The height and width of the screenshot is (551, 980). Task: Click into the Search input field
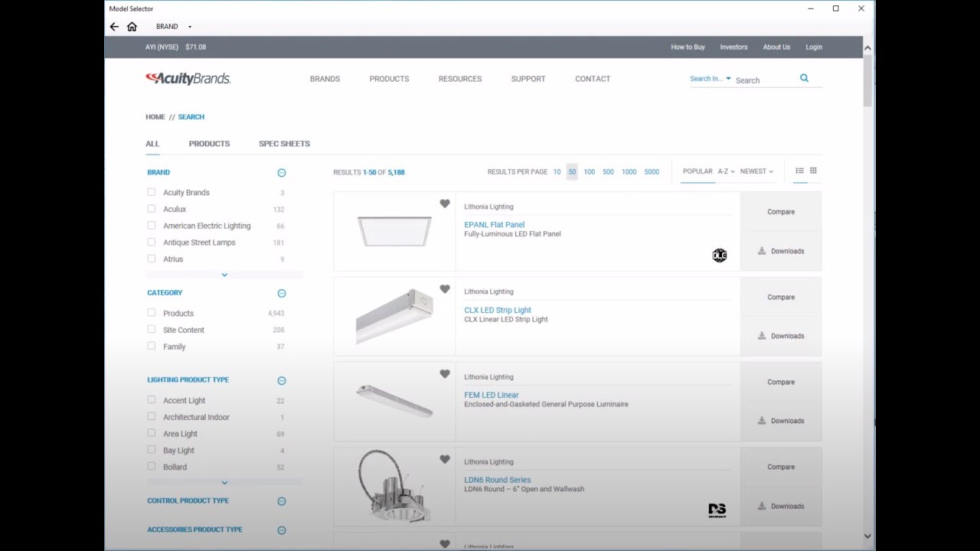pos(765,80)
